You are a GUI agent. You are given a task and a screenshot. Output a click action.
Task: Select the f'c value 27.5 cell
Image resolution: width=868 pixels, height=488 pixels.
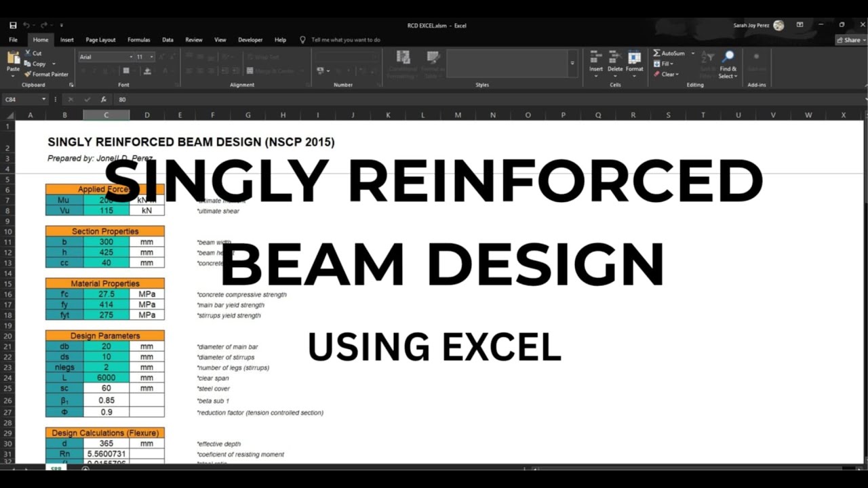click(x=106, y=294)
